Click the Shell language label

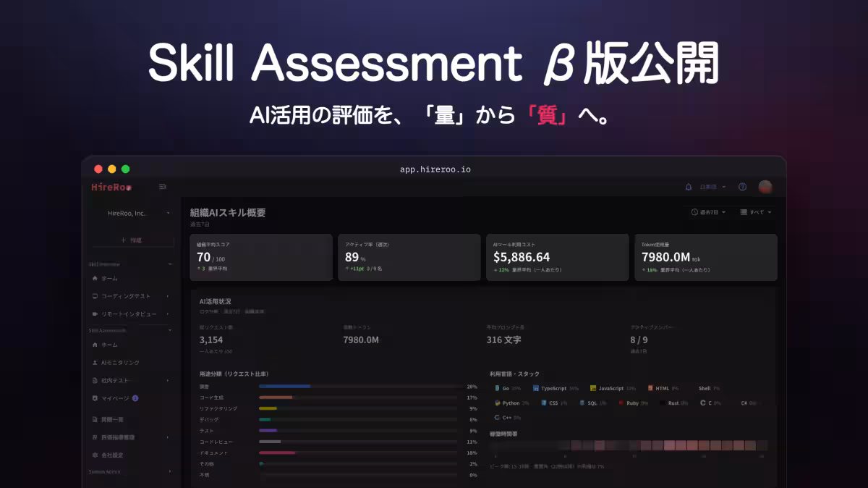[705, 388]
